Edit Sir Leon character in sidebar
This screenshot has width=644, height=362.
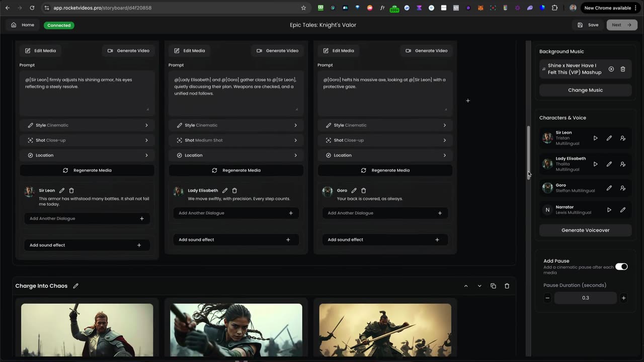(609, 138)
